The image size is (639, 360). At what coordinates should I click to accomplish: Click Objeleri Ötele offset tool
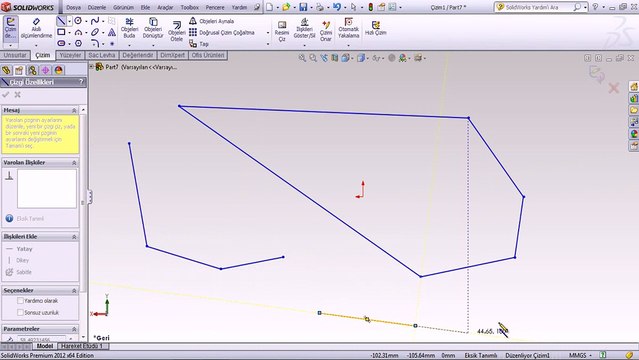click(176, 31)
